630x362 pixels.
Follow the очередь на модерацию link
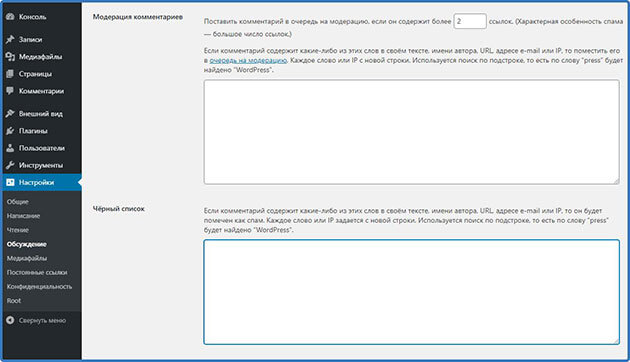click(x=248, y=60)
